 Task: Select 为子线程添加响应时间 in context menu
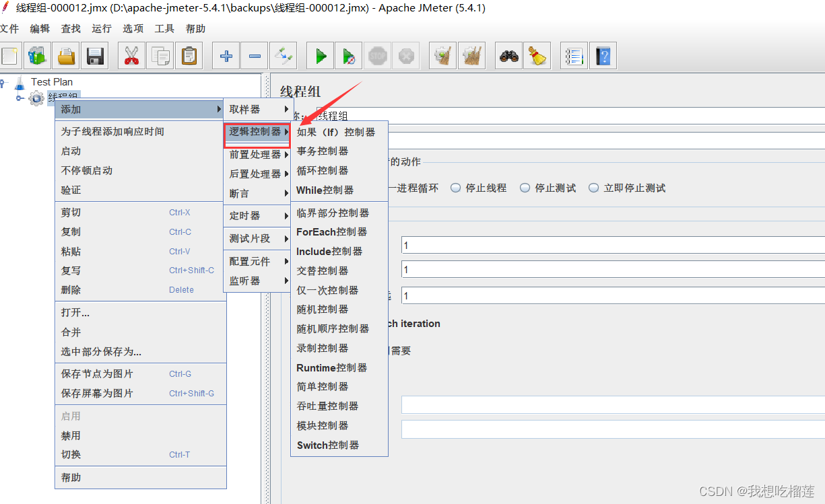(x=140, y=131)
